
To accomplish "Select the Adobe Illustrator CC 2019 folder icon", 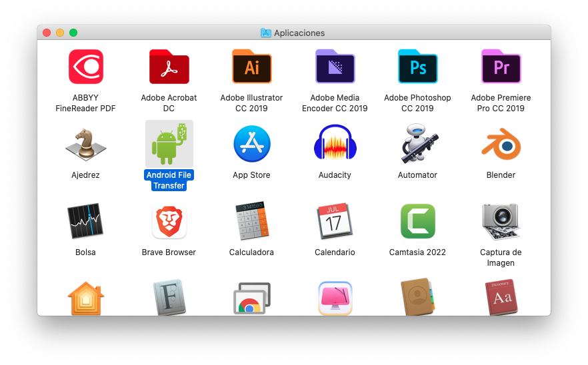I will click(x=251, y=67).
